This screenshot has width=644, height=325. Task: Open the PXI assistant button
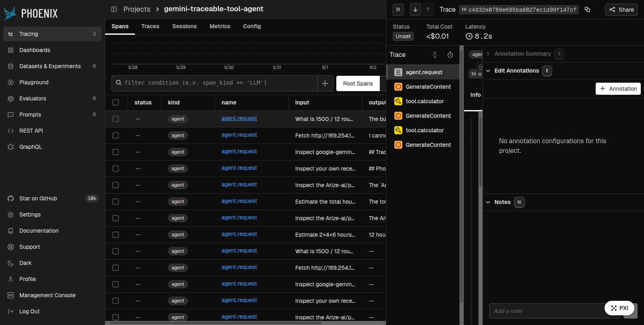coord(619,308)
